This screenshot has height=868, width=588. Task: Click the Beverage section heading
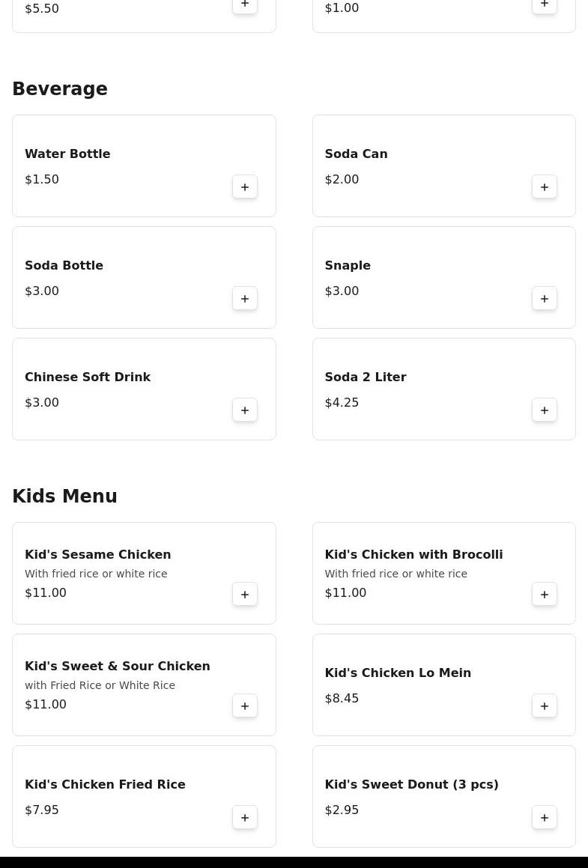(x=60, y=89)
